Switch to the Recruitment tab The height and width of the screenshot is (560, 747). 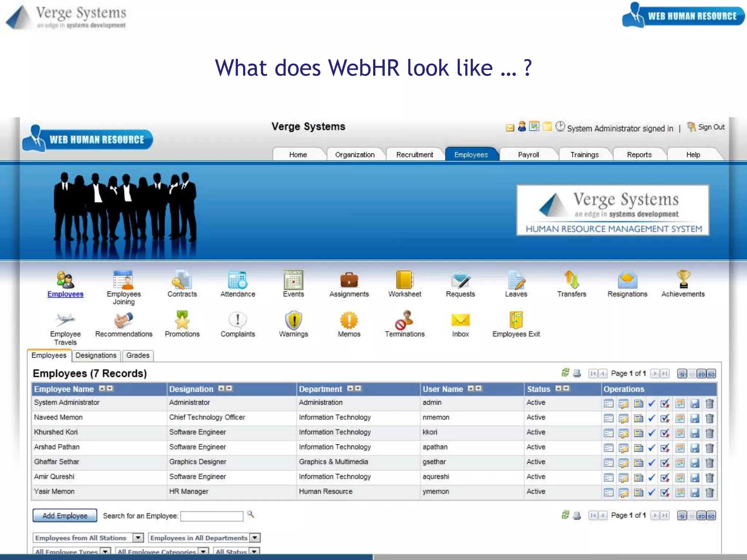[414, 154]
